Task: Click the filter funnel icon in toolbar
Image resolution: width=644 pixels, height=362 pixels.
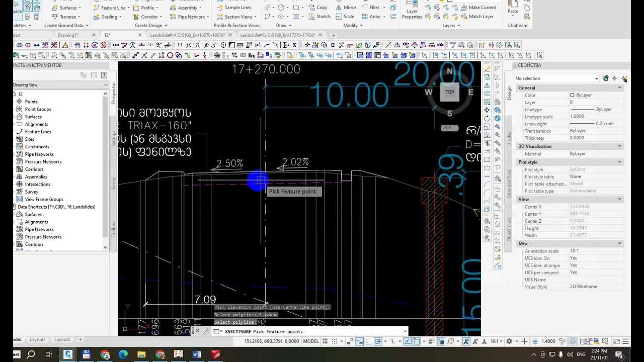Action: (x=452, y=45)
